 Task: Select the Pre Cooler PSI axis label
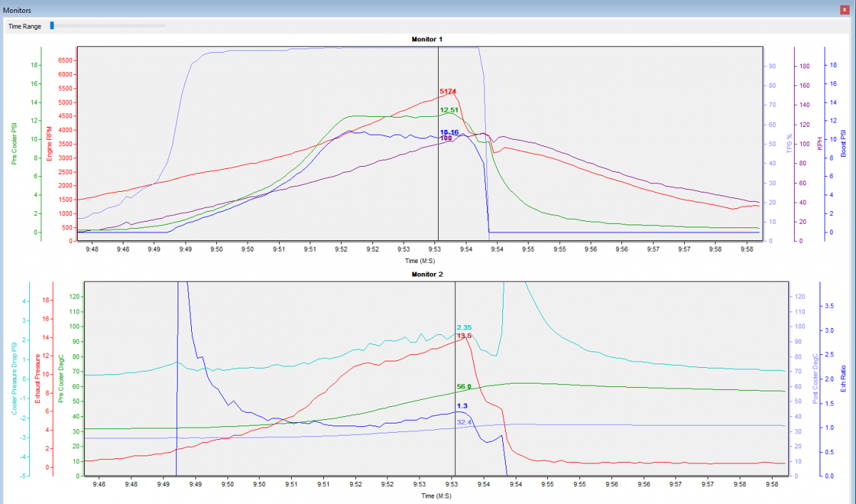(x=15, y=144)
